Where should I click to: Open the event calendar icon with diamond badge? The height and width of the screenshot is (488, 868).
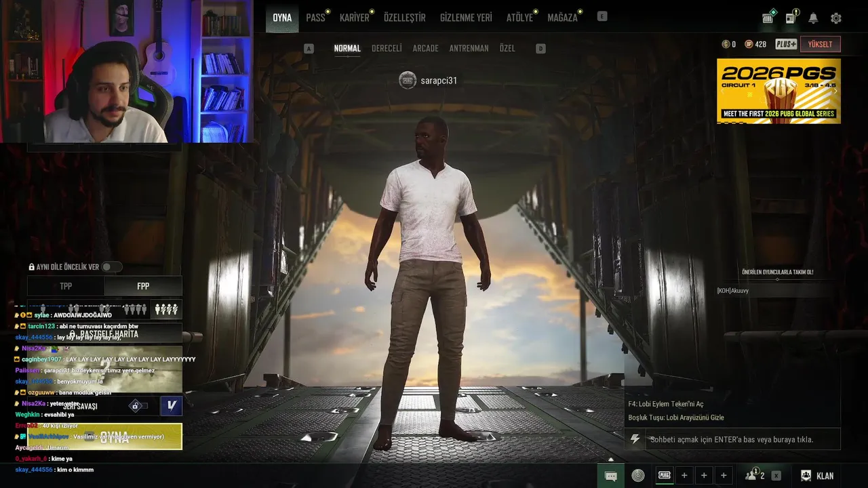pos(768,18)
